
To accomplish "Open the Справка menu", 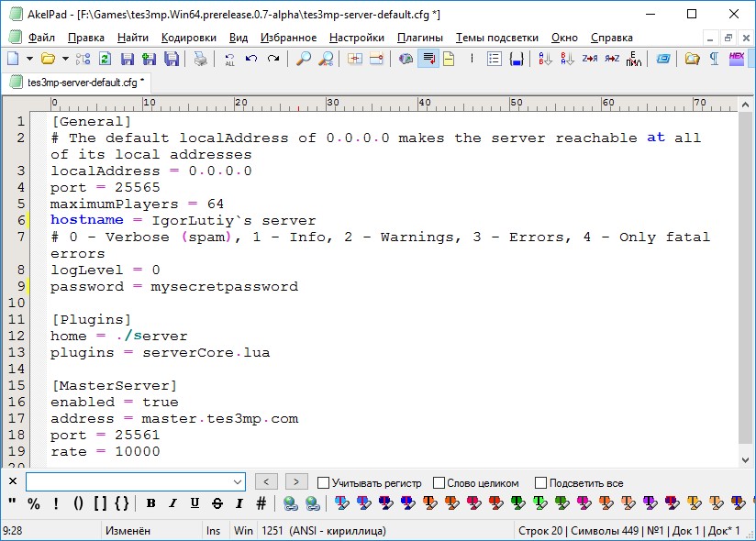I will tap(611, 38).
